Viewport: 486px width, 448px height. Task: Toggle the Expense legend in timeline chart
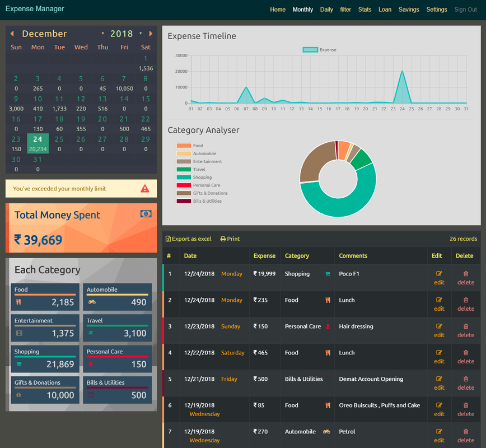pyautogui.click(x=320, y=50)
